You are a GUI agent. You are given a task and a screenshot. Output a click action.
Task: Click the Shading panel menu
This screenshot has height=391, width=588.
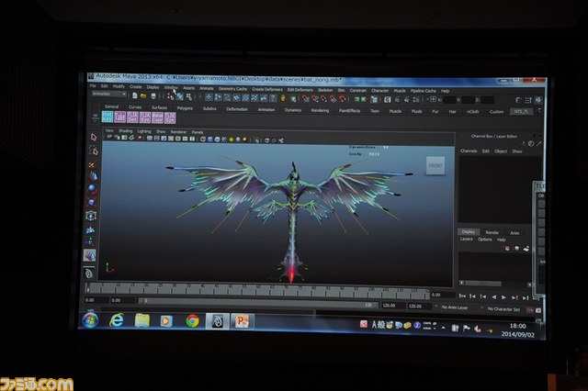(x=124, y=131)
